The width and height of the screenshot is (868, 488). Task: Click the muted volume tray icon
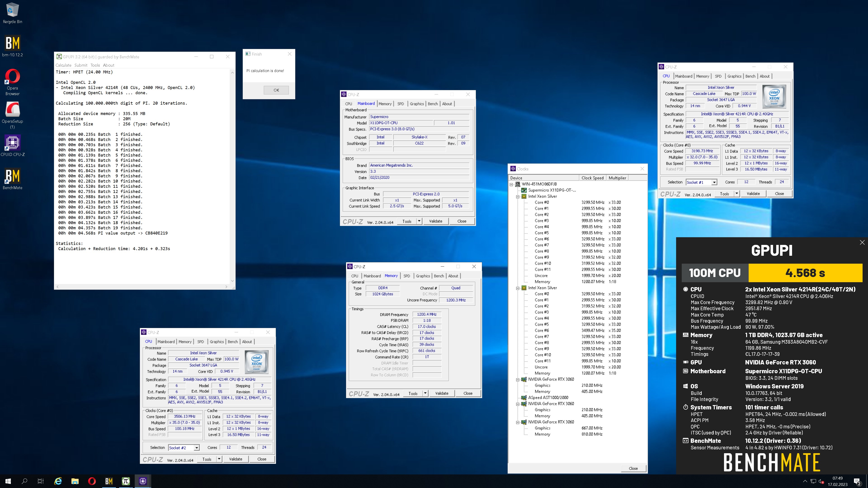tap(821, 481)
